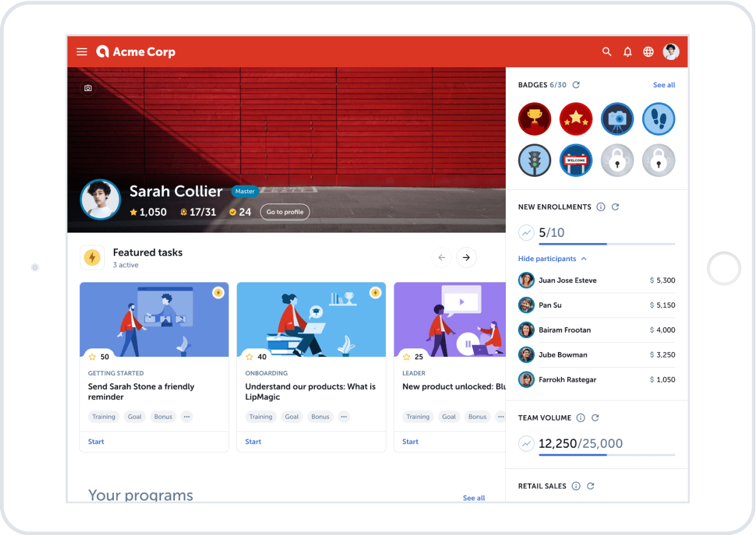756x535 pixels.
Task: Open the user avatar menu in header
Action: point(671,52)
